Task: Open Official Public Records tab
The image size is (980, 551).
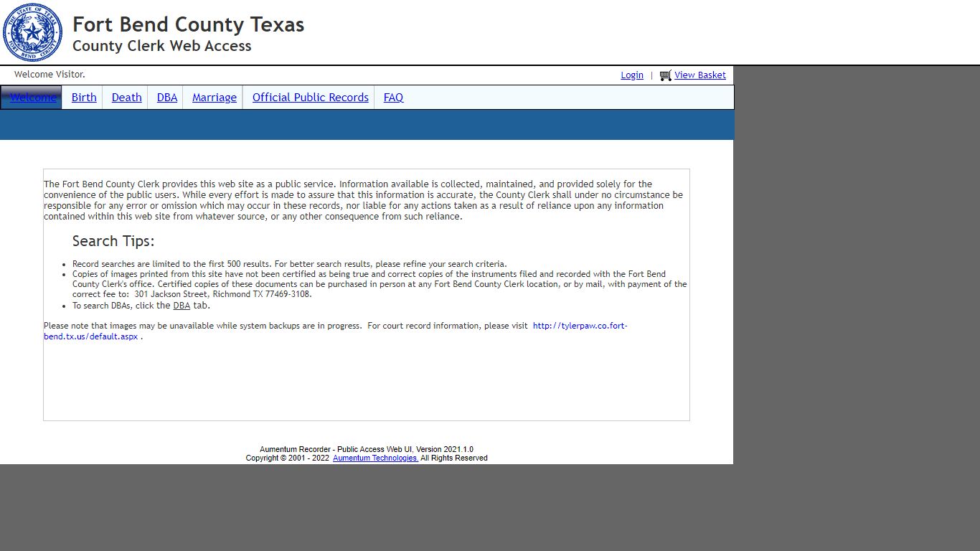Action: [311, 98]
